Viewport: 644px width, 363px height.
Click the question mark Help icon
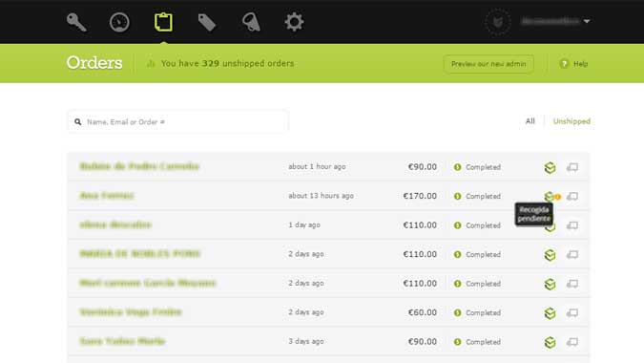(564, 64)
